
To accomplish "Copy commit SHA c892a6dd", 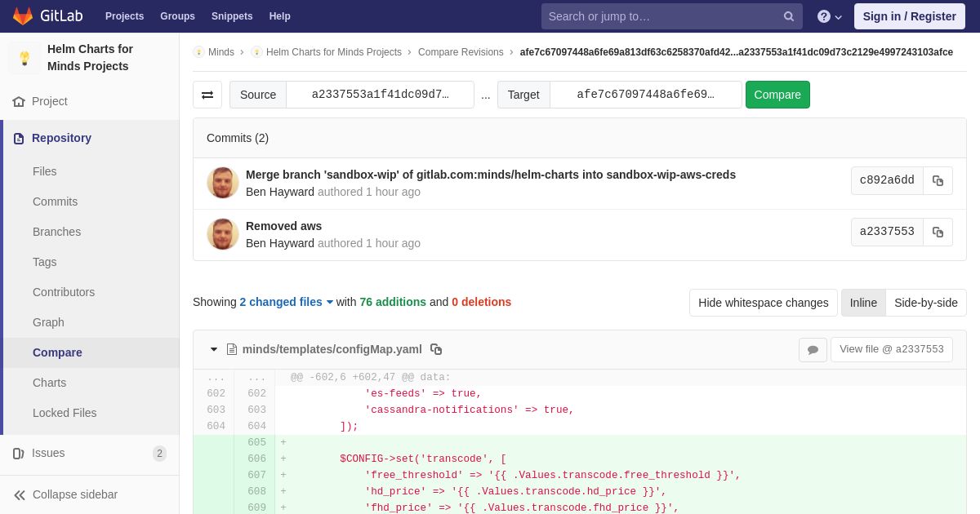I will tap(938, 181).
